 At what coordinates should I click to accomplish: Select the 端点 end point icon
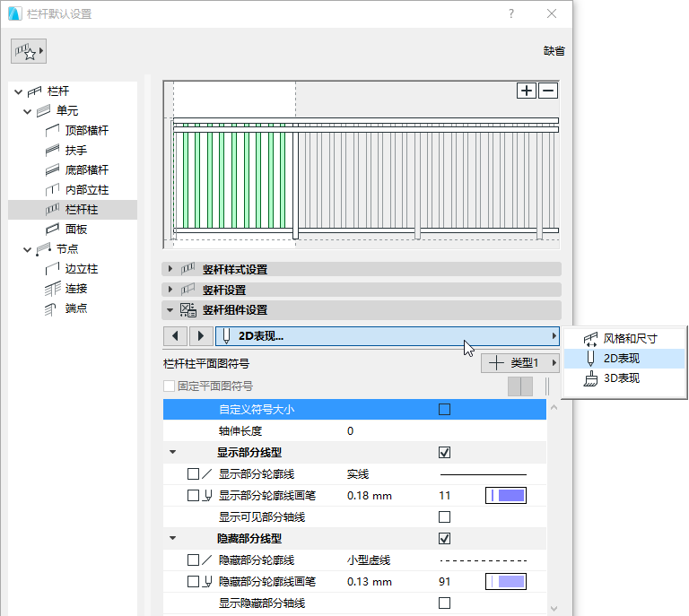(x=50, y=308)
